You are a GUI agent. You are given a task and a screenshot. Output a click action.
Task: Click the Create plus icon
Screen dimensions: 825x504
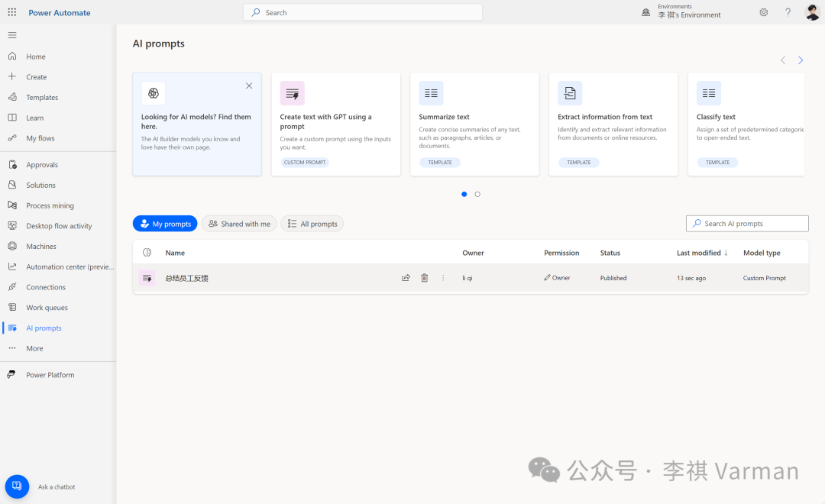click(x=12, y=76)
